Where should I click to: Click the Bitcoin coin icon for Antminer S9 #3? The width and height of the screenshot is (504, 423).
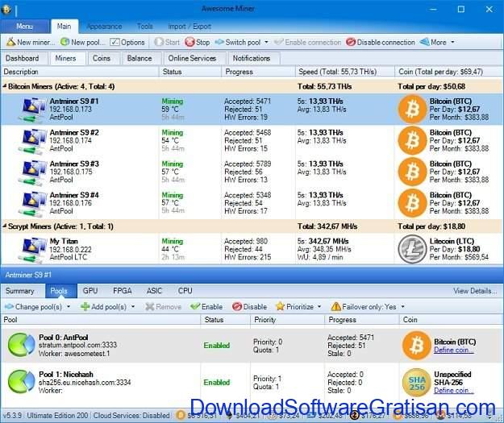[412, 172]
